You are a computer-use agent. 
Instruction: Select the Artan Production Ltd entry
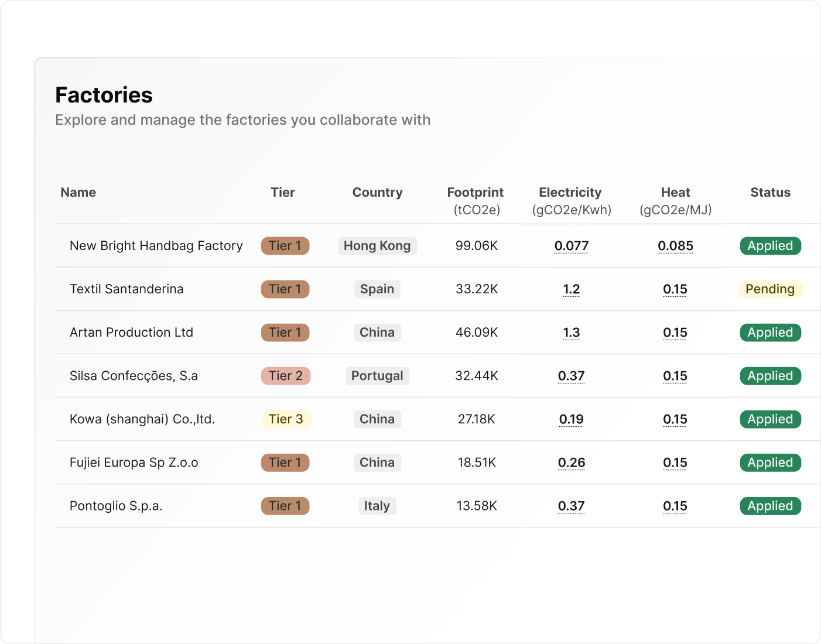click(x=131, y=333)
